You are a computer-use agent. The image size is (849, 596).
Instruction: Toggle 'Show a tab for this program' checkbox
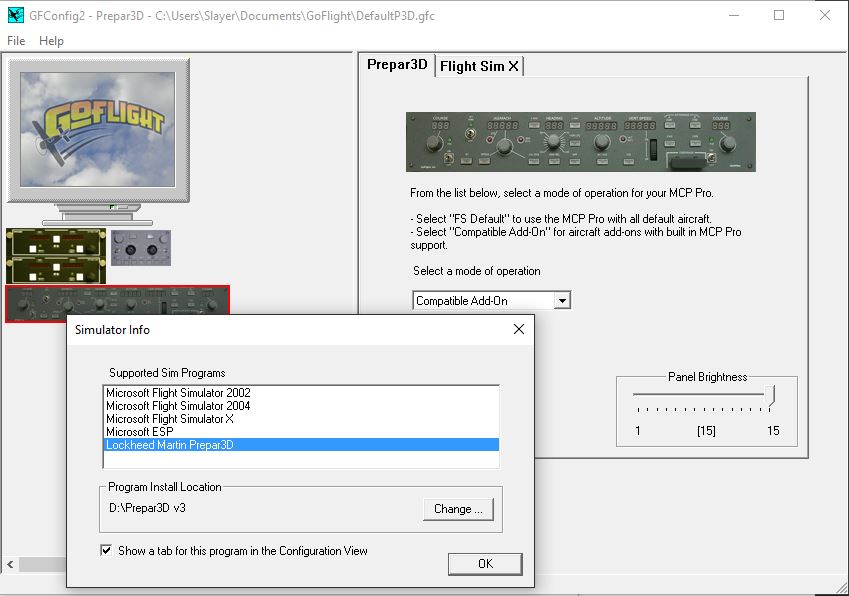click(107, 550)
